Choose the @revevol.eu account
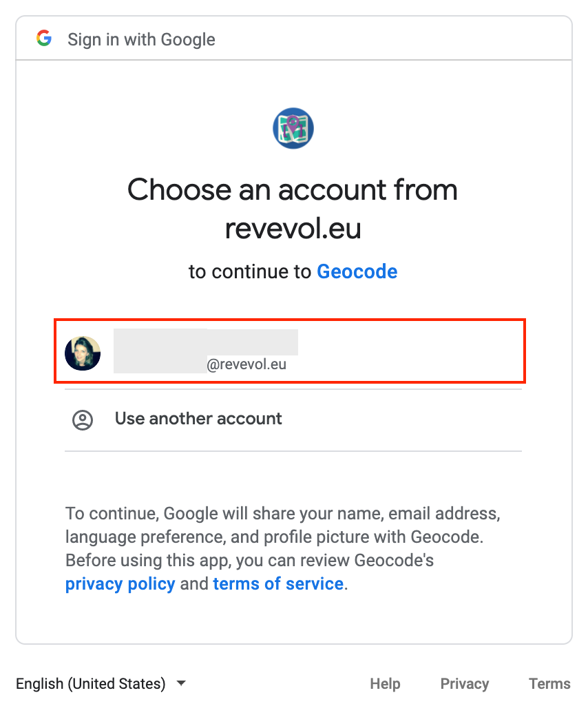Image resolution: width=588 pixels, height=715 pixels. click(290, 351)
